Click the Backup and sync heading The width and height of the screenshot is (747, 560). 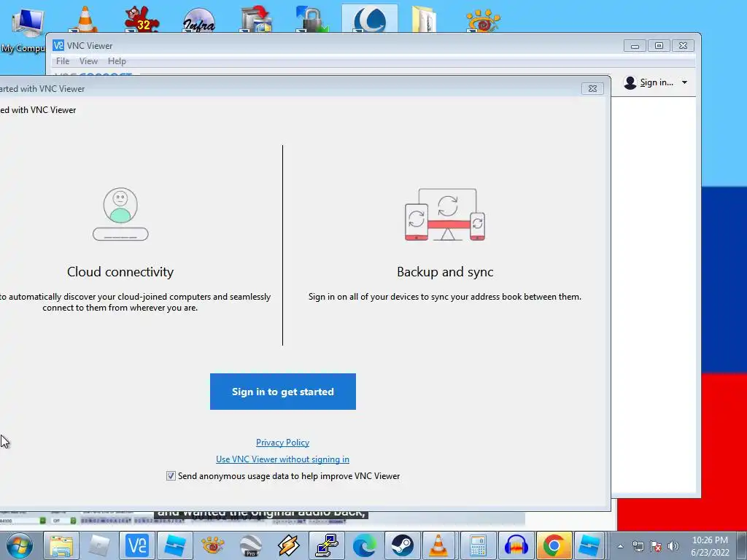pos(445,272)
